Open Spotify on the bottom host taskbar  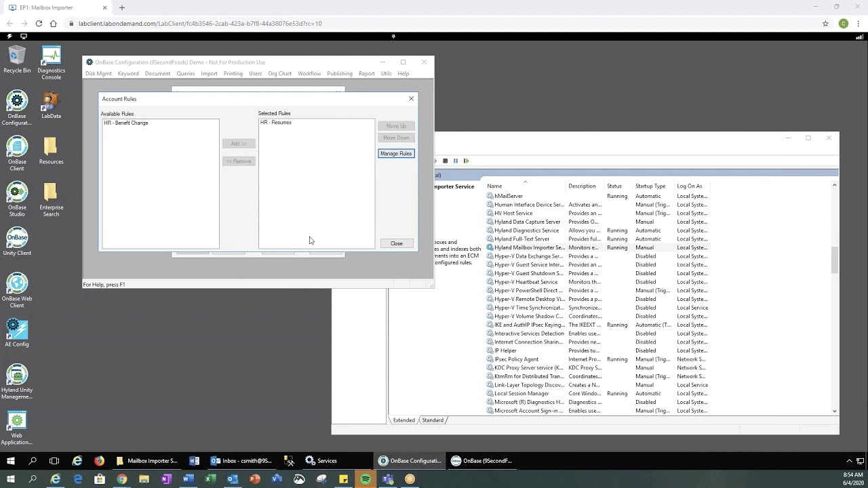coord(366,479)
